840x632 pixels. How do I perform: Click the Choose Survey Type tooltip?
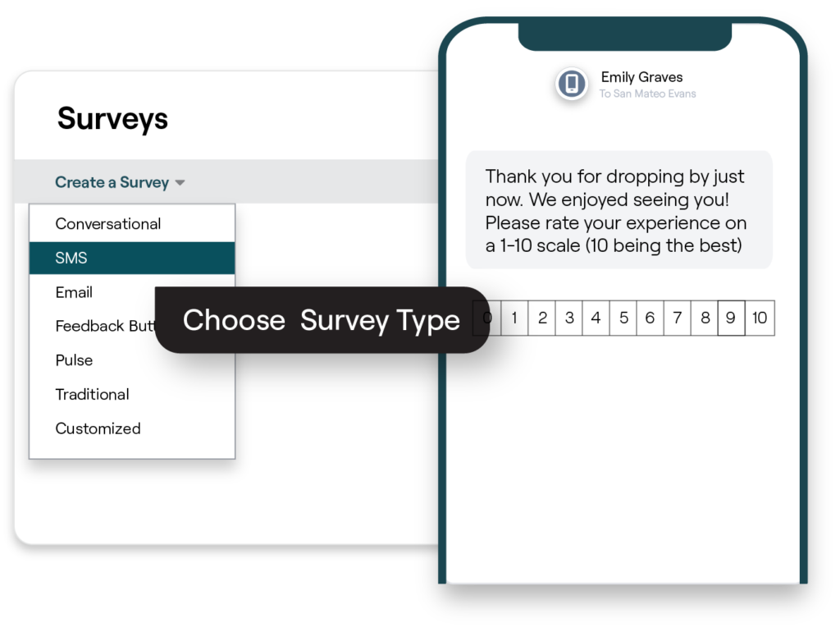323,320
